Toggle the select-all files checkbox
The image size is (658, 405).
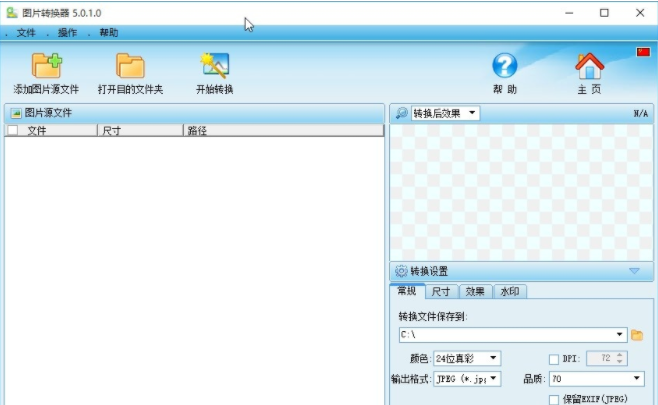point(13,130)
